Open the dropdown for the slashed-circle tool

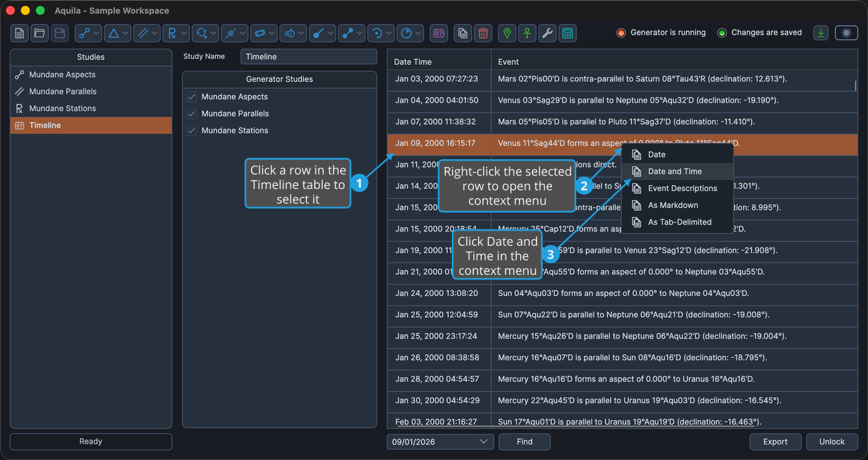click(243, 33)
